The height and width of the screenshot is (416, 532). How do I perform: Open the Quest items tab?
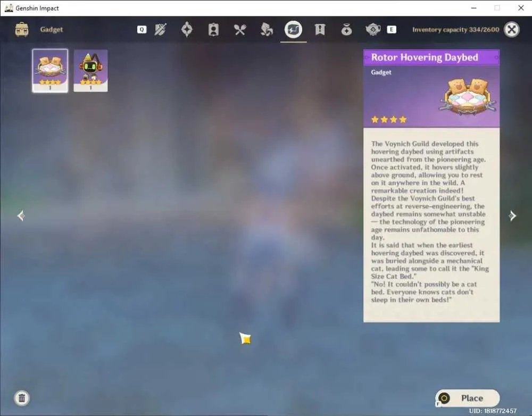pyautogui.click(x=320, y=29)
